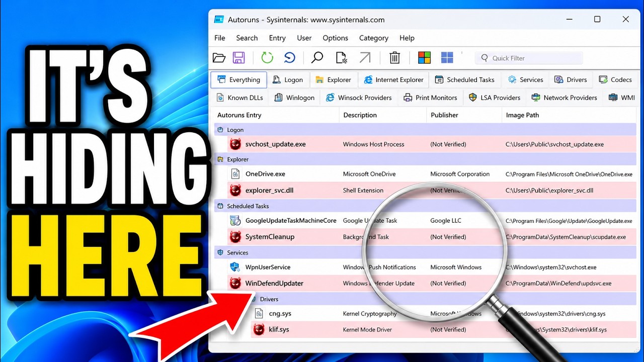Click the 'Google LLC' publisher cell

446,221
